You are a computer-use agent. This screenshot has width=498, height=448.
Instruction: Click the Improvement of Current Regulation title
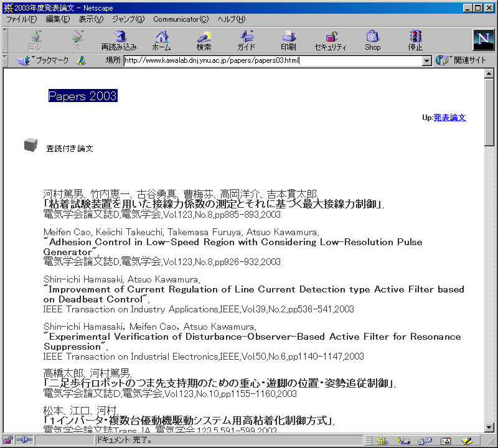(254, 294)
